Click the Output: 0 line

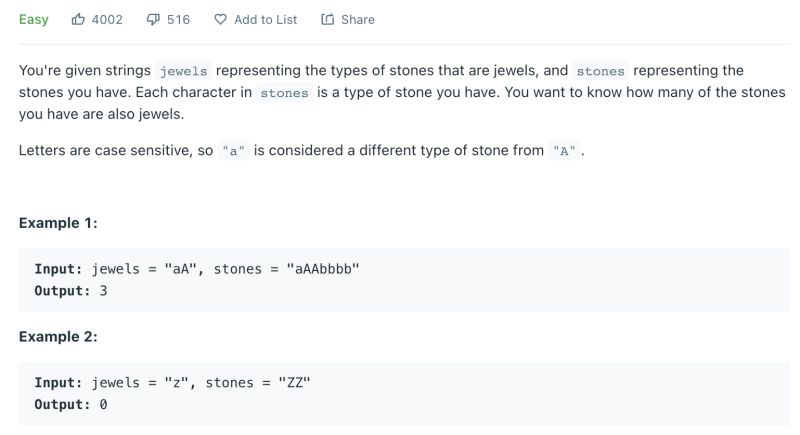click(70, 404)
